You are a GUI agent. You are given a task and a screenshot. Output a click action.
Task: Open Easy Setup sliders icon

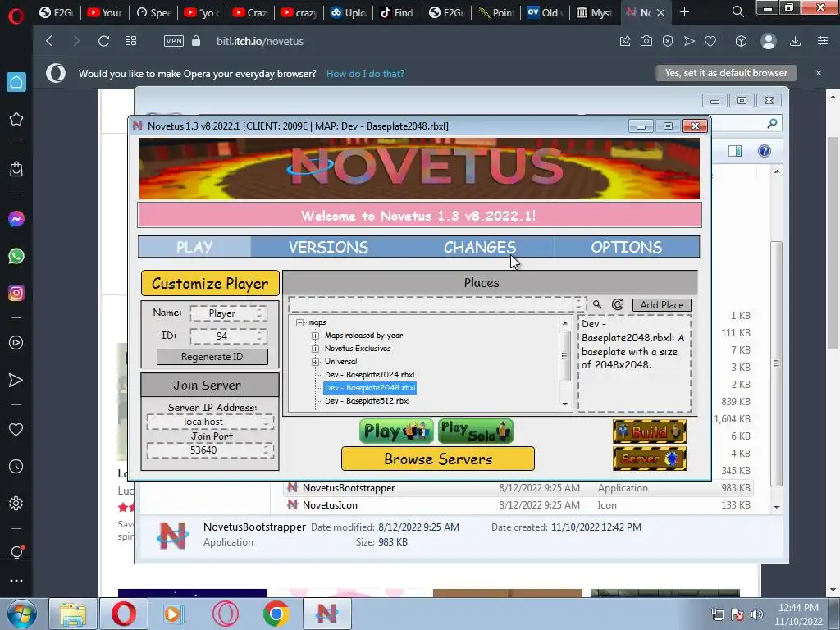pyautogui.click(x=823, y=41)
